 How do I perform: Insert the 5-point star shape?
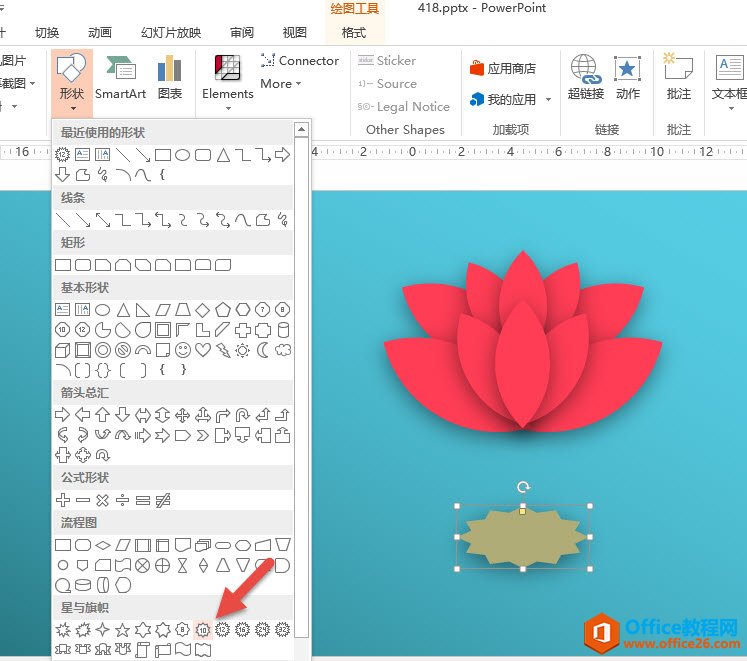[123, 630]
